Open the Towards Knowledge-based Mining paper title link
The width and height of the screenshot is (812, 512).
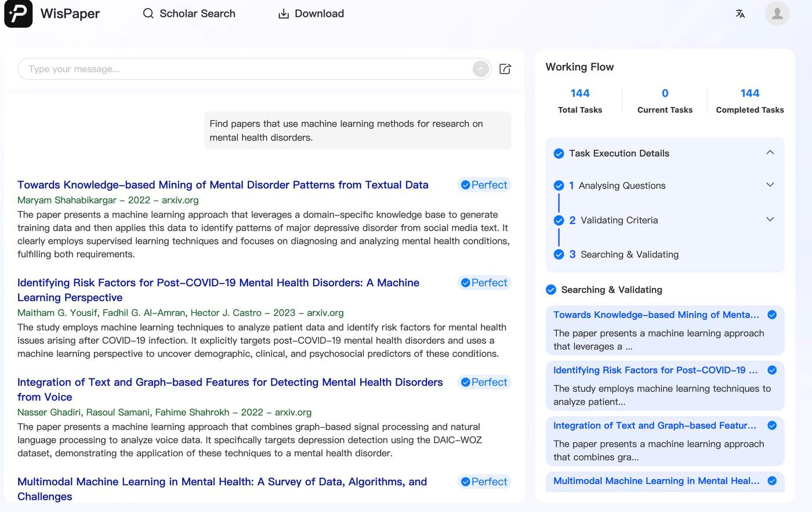[223, 185]
